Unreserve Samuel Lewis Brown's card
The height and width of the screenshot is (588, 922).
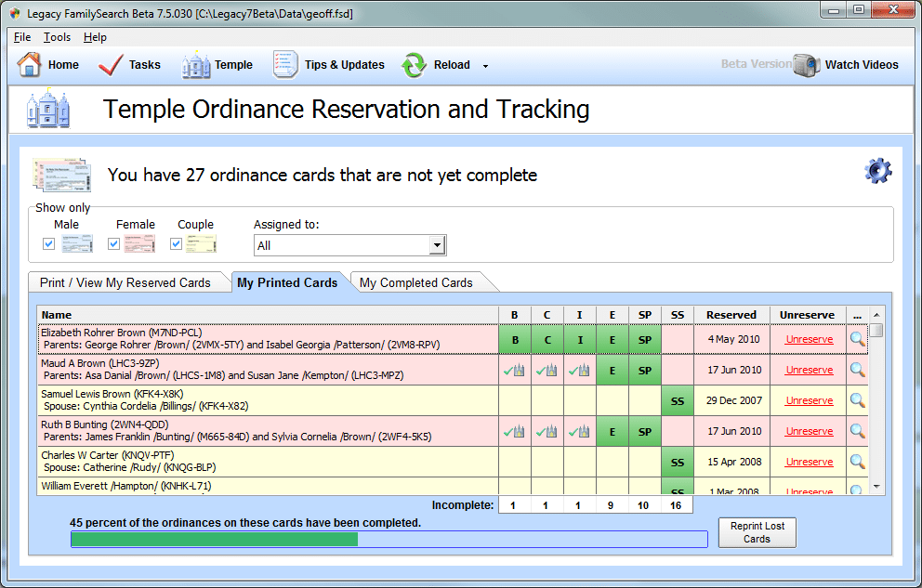point(810,400)
